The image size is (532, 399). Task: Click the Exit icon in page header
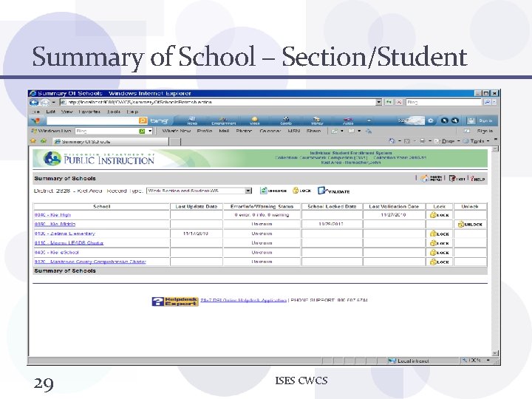click(x=457, y=178)
